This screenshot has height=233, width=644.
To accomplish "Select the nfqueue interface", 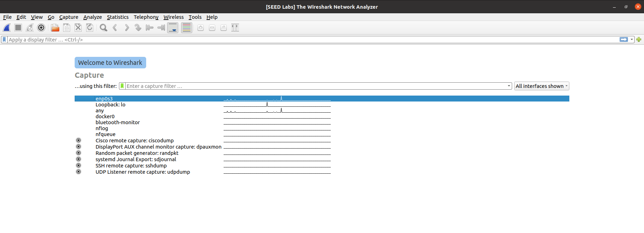I will point(322,134).
